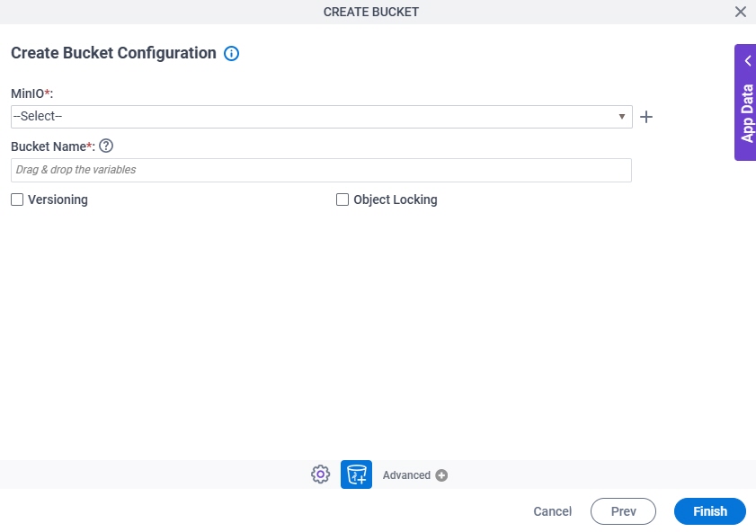Add a new MinIO access token
Viewport: 756px width, 532px height.
646,117
